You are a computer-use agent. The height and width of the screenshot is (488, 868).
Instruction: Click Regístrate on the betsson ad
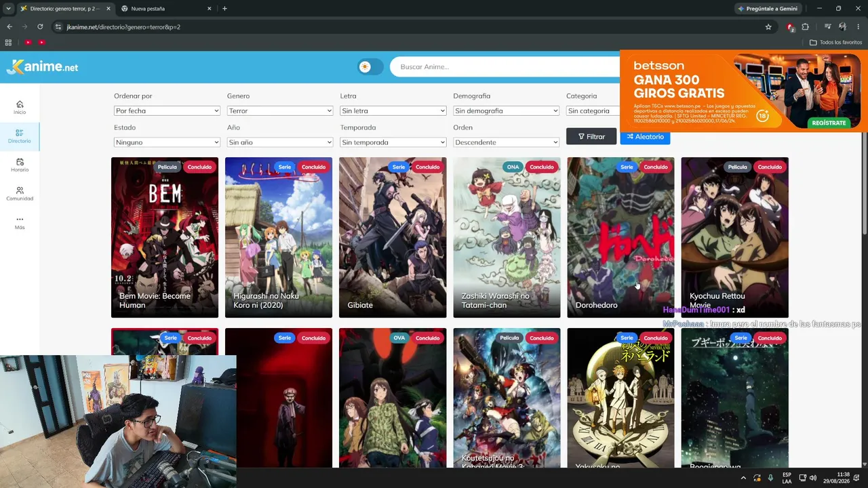coord(829,123)
